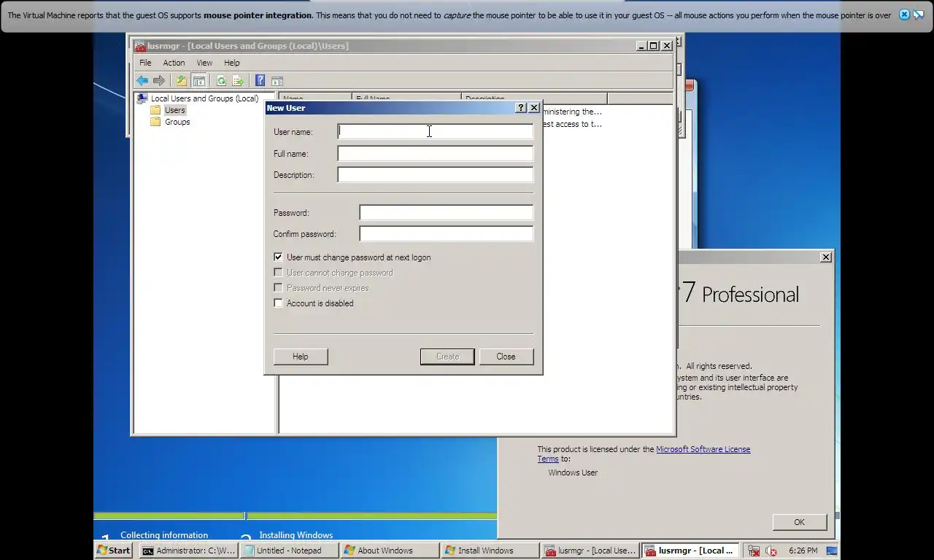934x560 pixels.
Task: Open the Help menu in lusrmgr
Action: 232,63
